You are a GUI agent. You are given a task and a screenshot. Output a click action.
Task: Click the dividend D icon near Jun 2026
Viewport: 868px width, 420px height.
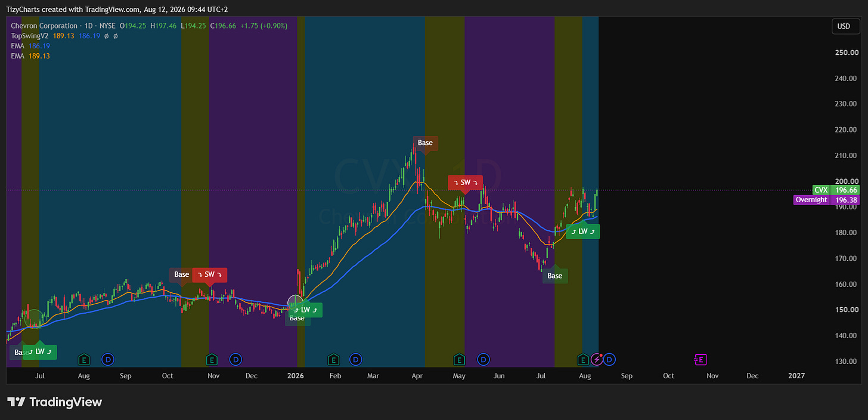(x=483, y=359)
